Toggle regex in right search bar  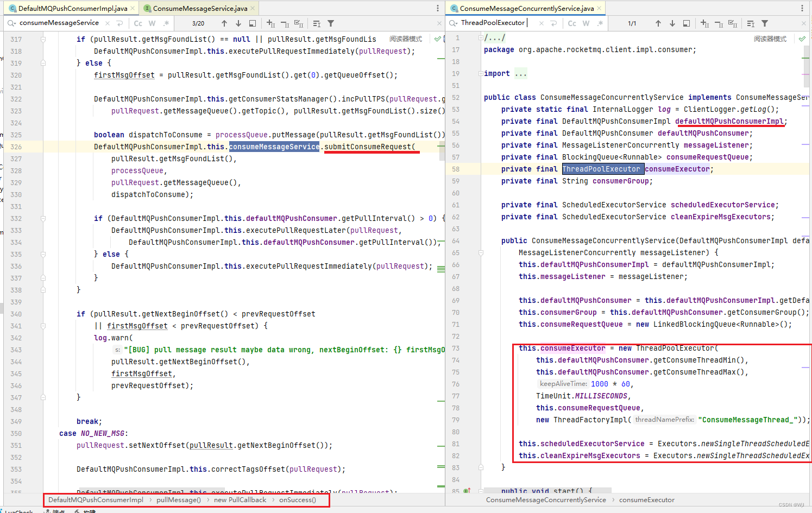point(600,23)
